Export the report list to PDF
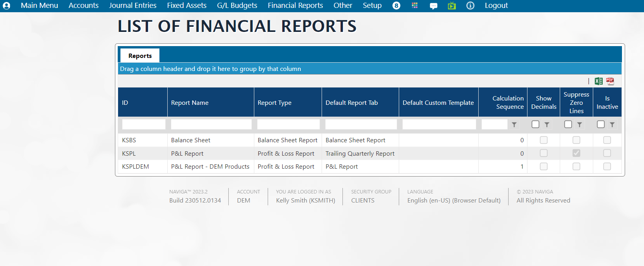644x266 pixels. [x=610, y=81]
